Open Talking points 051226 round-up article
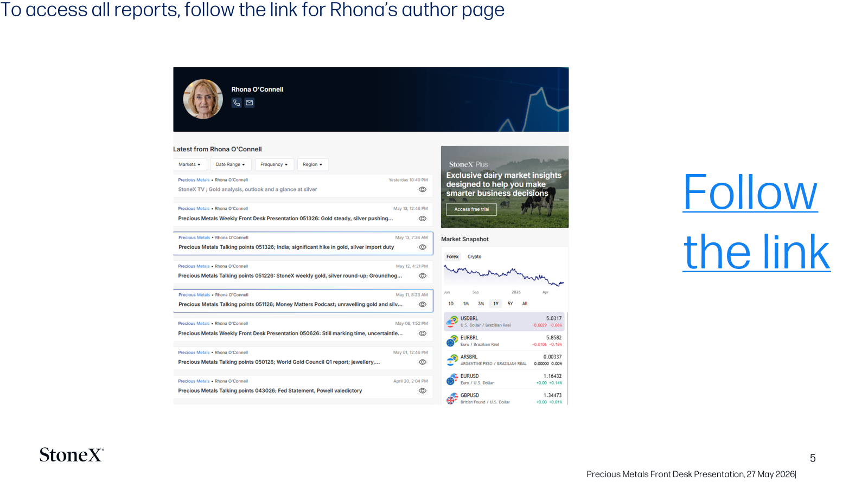 coord(290,276)
